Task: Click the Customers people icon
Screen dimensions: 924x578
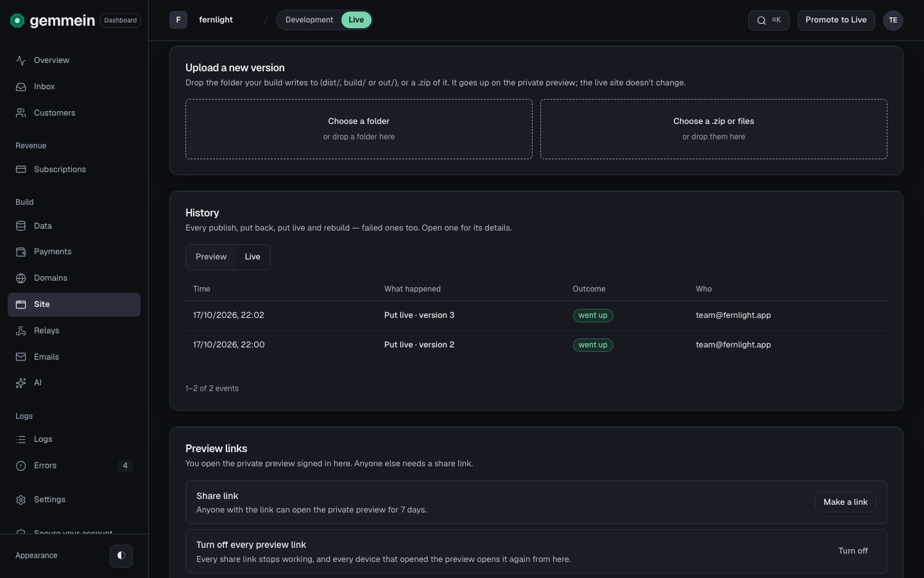Action: 21,113
